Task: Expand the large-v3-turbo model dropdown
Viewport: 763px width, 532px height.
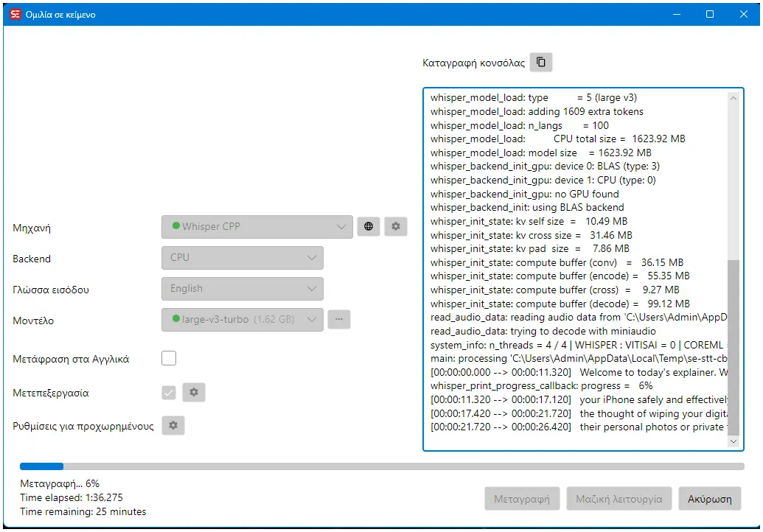Action: [x=243, y=320]
